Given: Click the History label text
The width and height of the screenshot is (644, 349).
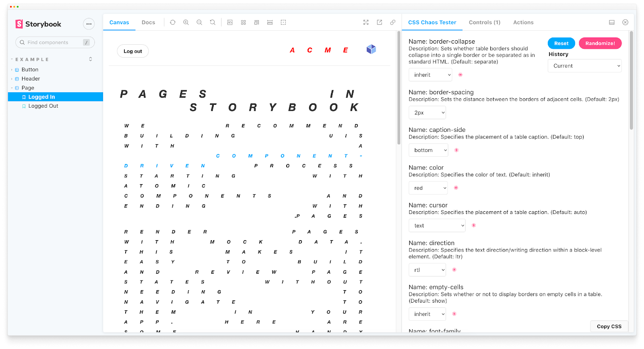Looking at the screenshot, I should pyautogui.click(x=558, y=54).
